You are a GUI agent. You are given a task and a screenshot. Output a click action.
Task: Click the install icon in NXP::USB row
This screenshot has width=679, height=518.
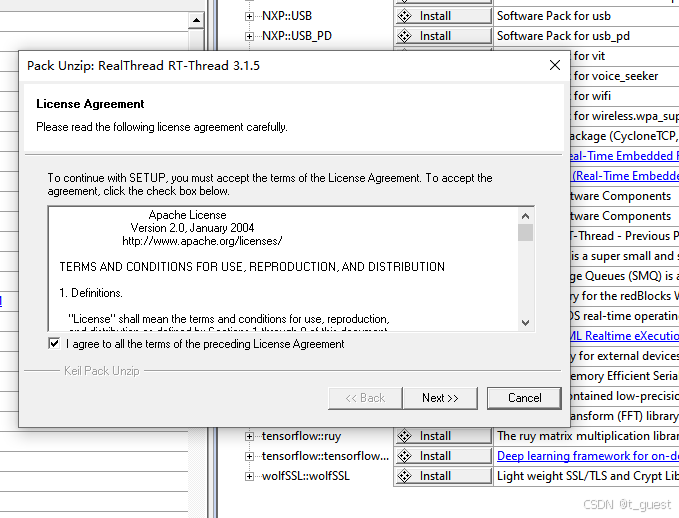click(x=404, y=16)
